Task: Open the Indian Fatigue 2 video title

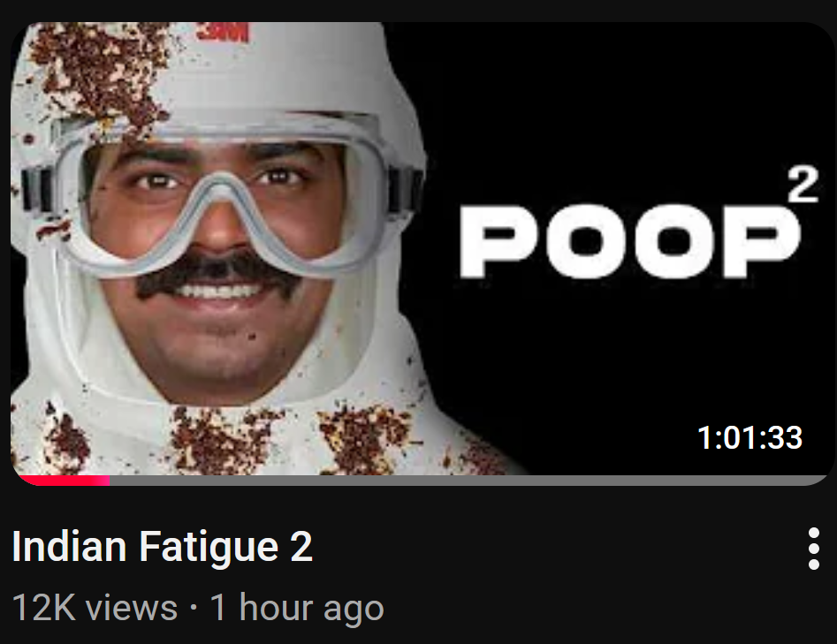Action: [162, 546]
